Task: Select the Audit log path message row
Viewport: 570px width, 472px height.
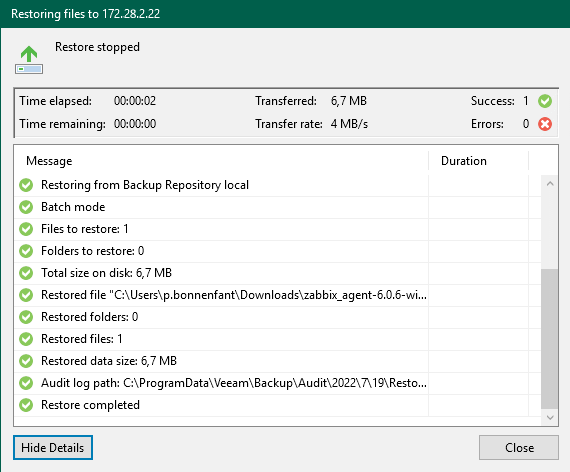Action: coord(278,383)
